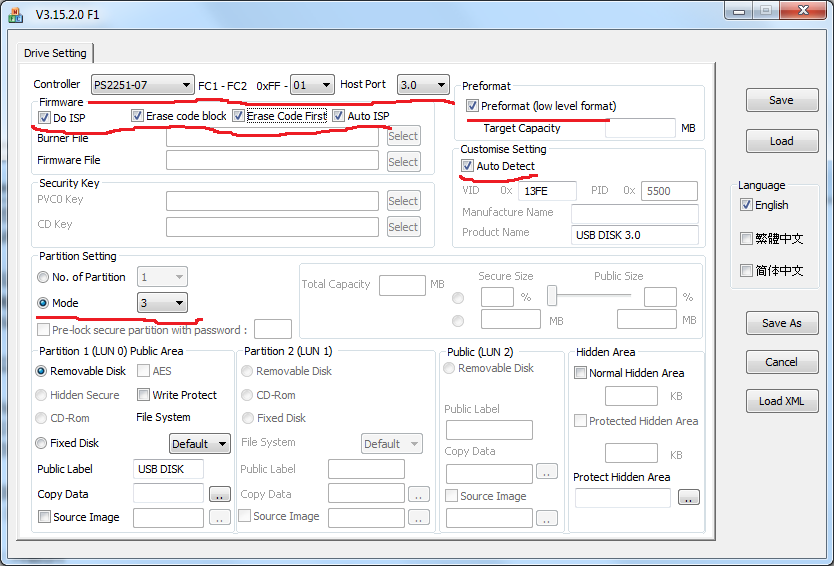Toggle Normal Hidden Area checkbox

point(580,372)
